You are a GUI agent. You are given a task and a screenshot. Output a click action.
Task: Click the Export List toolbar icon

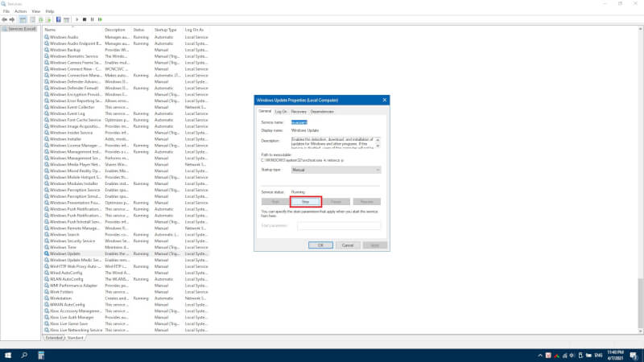pyautogui.click(x=48, y=19)
